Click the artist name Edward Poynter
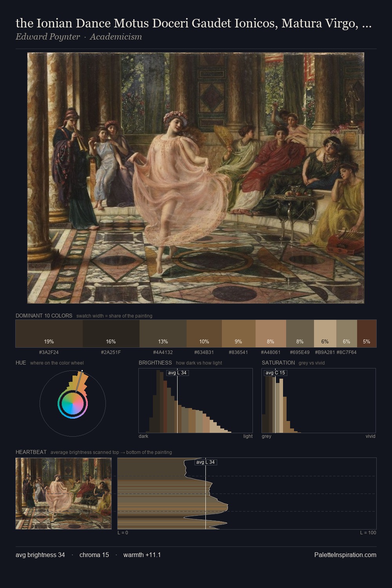The image size is (392, 588). coord(48,37)
